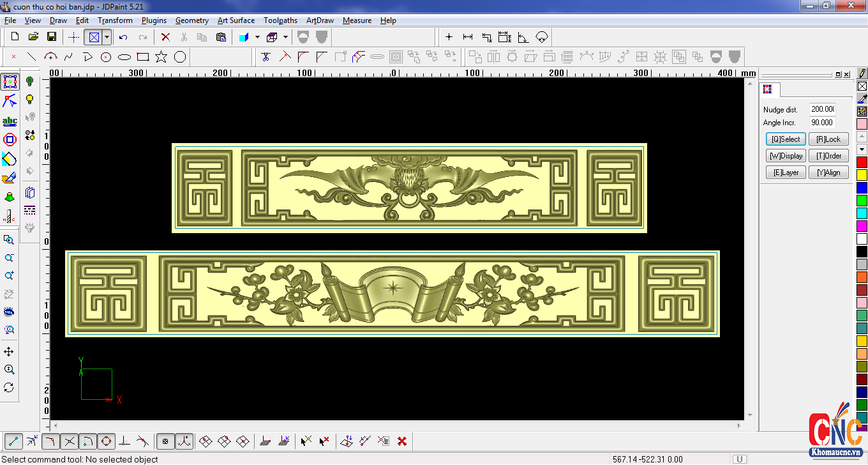Click the scissors trim tool icon
The image size is (868, 465).
(266, 57)
